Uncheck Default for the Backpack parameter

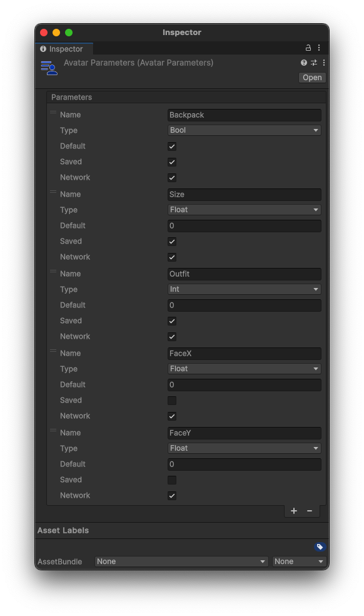pos(172,146)
